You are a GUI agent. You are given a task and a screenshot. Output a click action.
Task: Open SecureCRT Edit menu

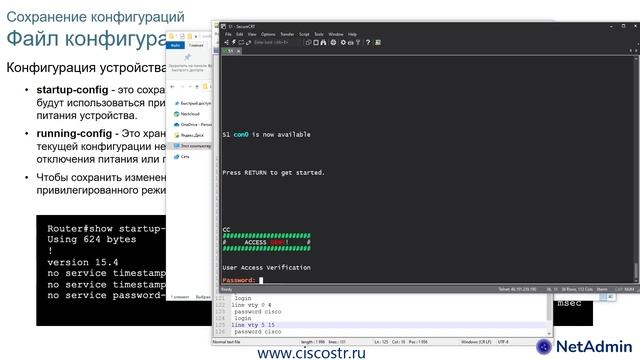click(x=240, y=34)
